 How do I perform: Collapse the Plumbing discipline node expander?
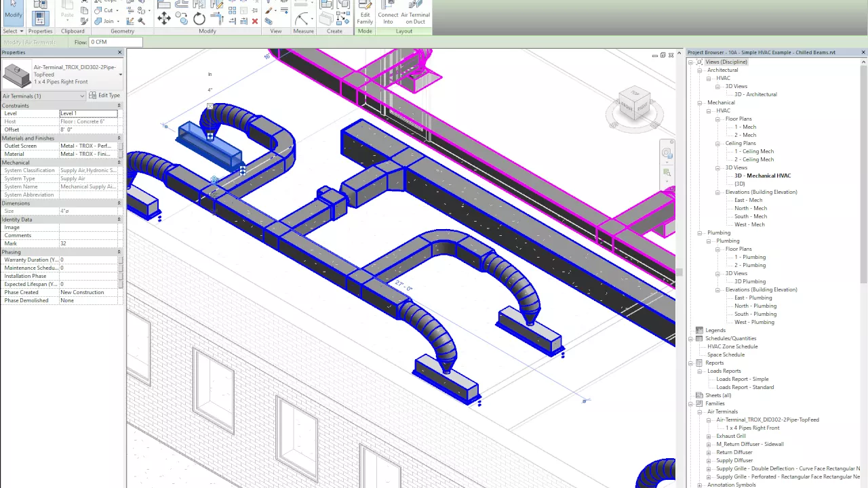coord(700,232)
